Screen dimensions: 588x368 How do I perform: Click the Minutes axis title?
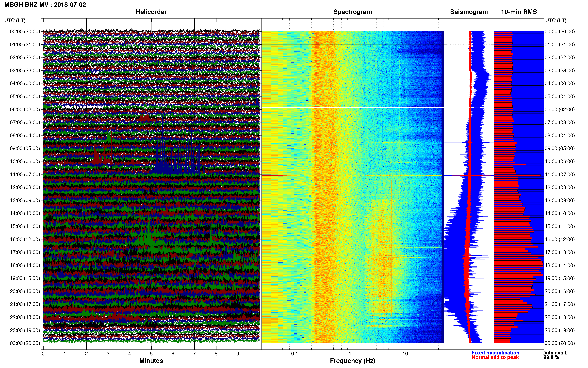tap(151, 361)
